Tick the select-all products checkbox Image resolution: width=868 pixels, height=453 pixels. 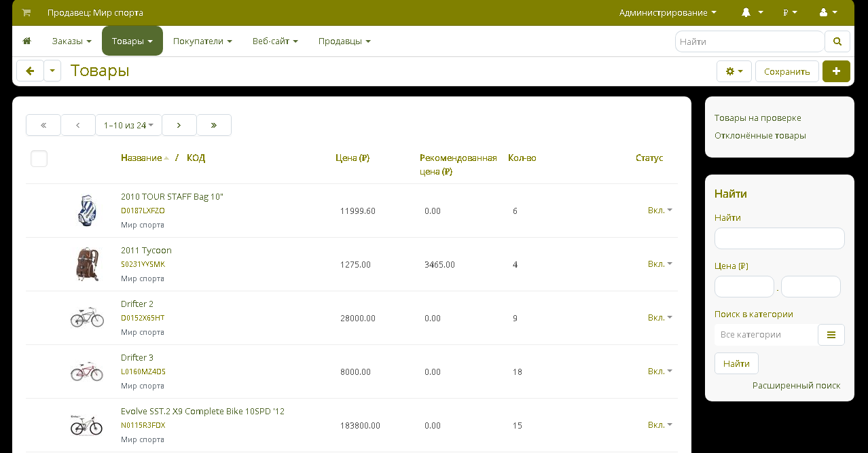click(39, 159)
